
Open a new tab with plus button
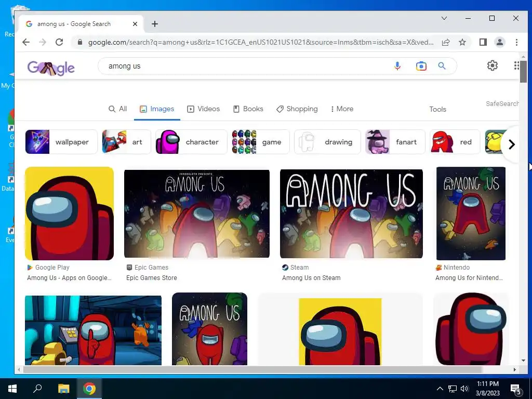[155, 24]
